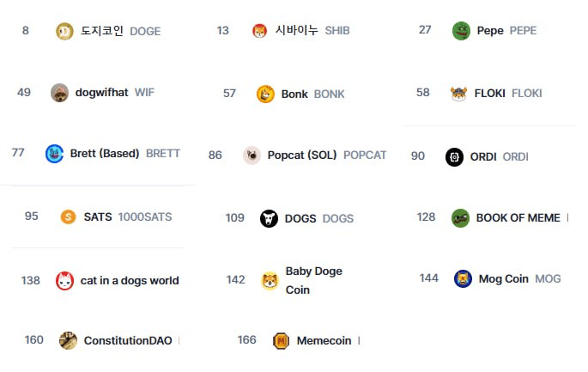Click the Mog Coin cat icon
The height and width of the screenshot is (372, 588).
click(x=464, y=279)
